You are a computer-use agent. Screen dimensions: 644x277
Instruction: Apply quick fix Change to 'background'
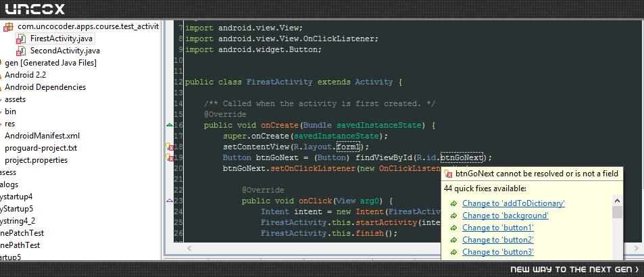coord(505,216)
